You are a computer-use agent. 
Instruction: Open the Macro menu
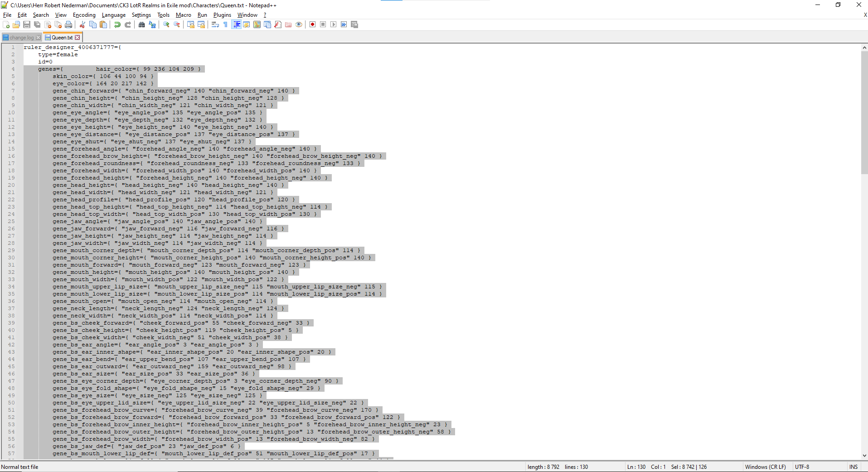click(x=184, y=15)
